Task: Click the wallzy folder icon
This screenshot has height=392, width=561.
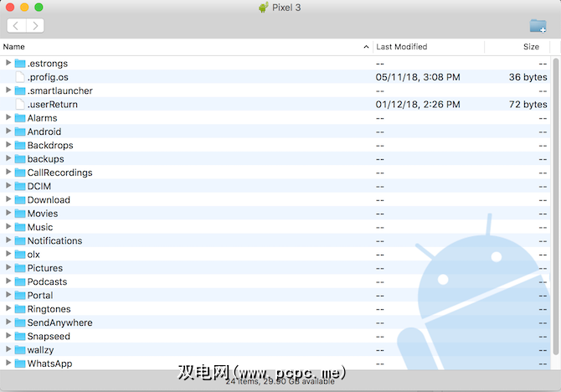Action: 20,350
